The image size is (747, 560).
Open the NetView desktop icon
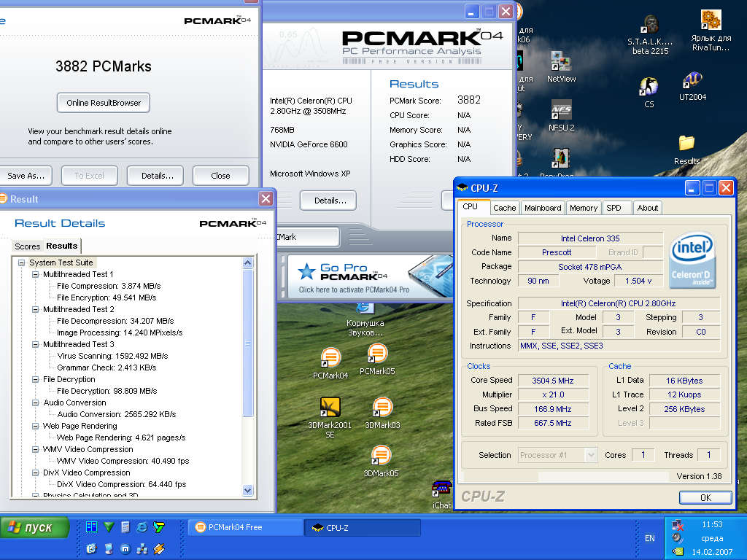pyautogui.click(x=561, y=66)
